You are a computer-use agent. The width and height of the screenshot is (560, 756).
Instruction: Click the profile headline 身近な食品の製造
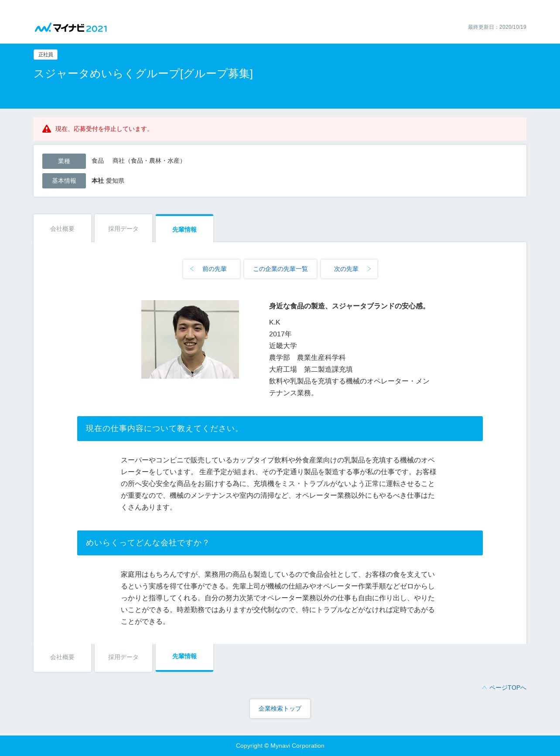(349, 306)
